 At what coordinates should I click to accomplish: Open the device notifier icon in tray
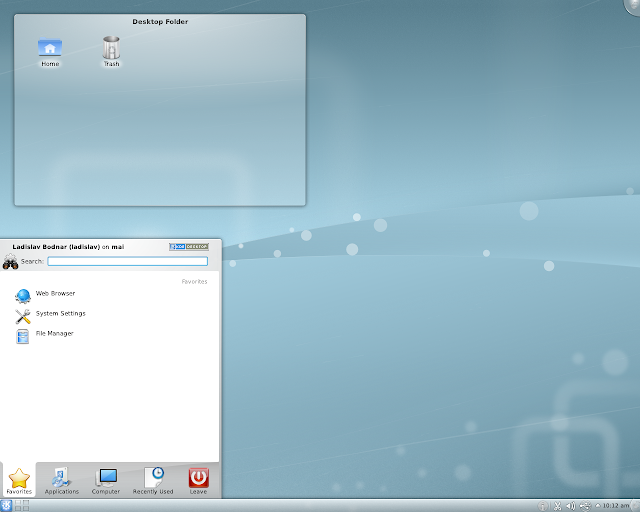click(585, 506)
